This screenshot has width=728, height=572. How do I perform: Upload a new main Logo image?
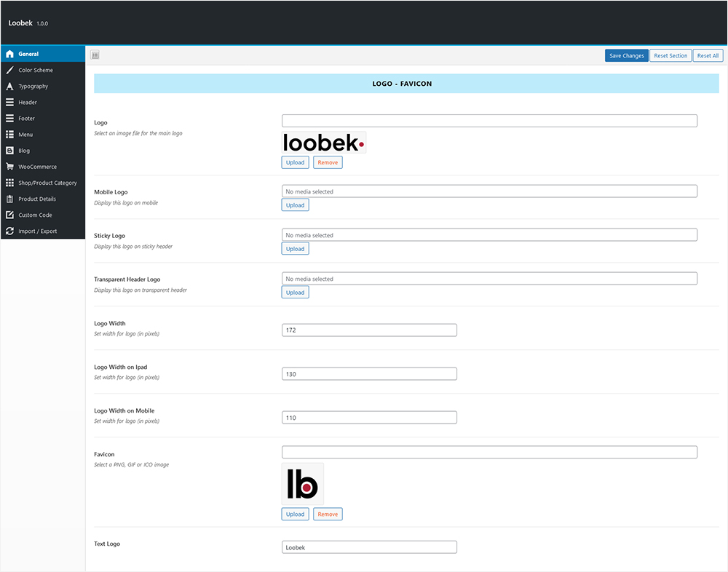296,162
